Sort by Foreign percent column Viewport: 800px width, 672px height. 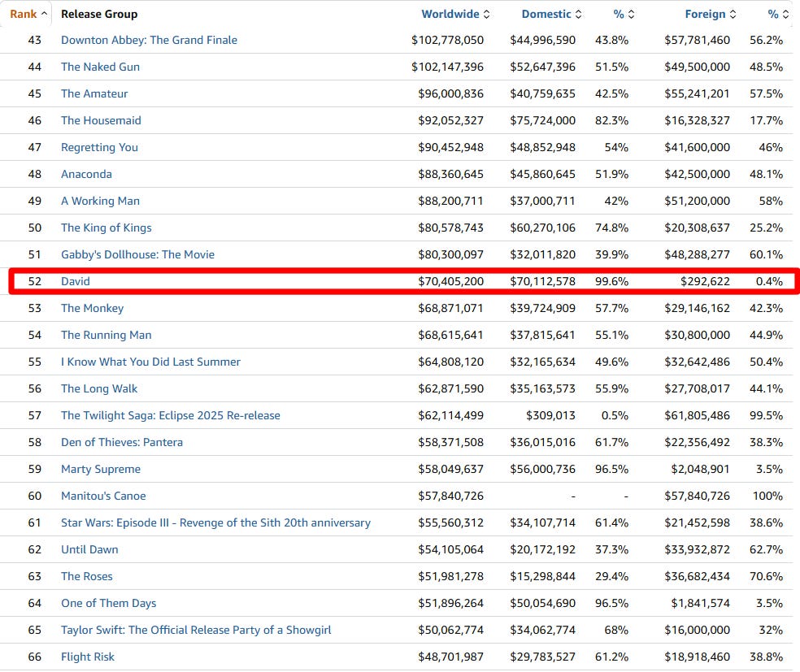click(x=778, y=15)
